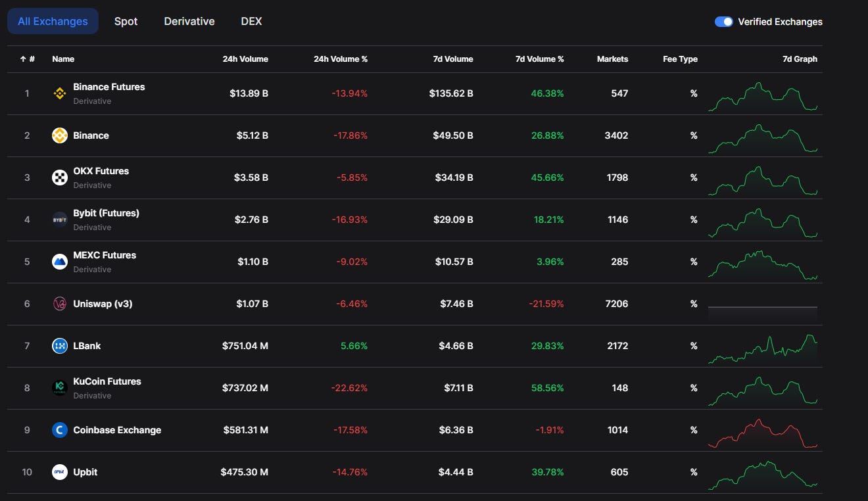Image resolution: width=868 pixels, height=501 pixels.
Task: Click the Uniswap (v3) logo icon
Action: pyautogui.click(x=60, y=304)
